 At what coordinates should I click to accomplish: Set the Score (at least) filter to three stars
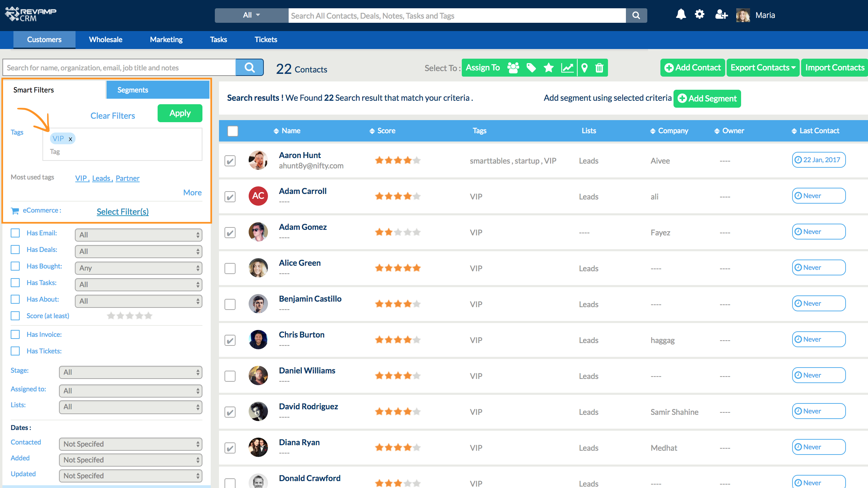(130, 316)
